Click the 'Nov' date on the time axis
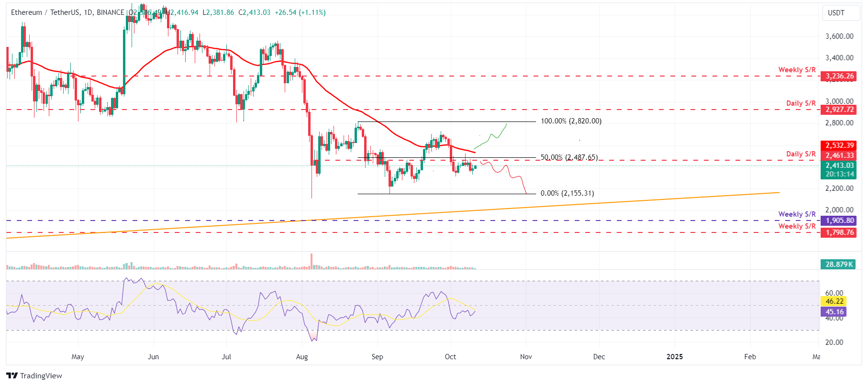 526,357
